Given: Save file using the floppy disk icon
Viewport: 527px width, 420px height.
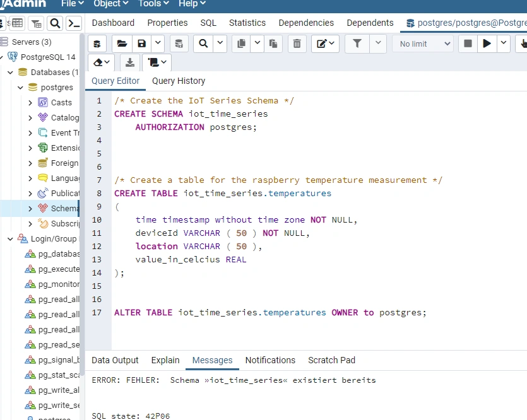Looking at the screenshot, I should point(142,44).
